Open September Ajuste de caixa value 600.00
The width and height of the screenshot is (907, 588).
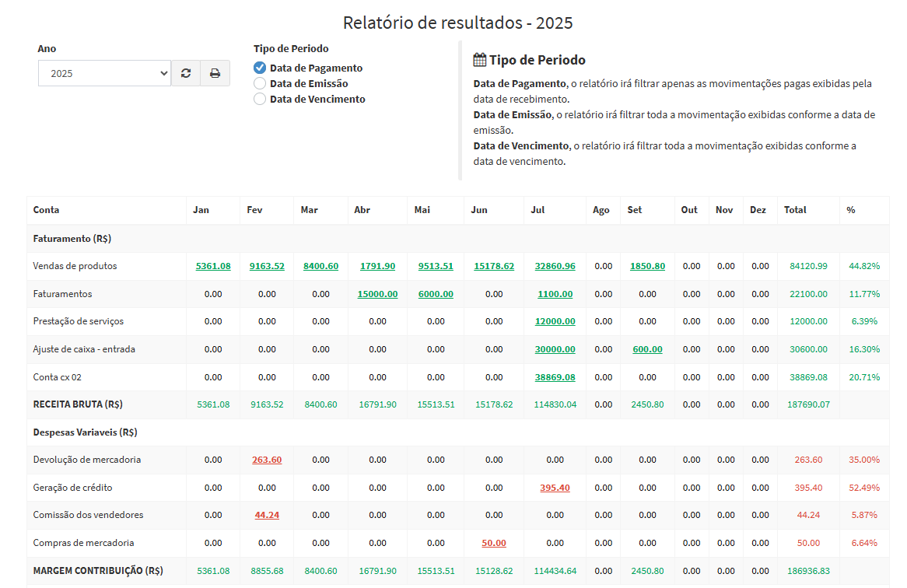(647, 349)
